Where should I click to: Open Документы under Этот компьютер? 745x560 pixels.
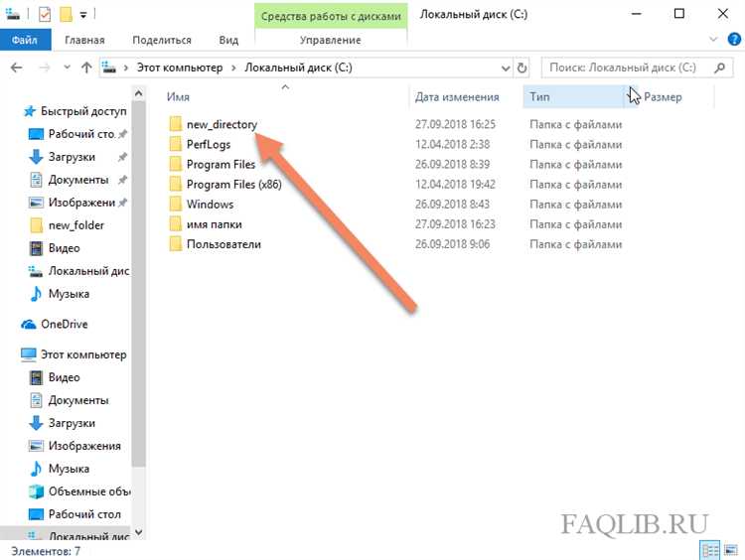coord(78,400)
